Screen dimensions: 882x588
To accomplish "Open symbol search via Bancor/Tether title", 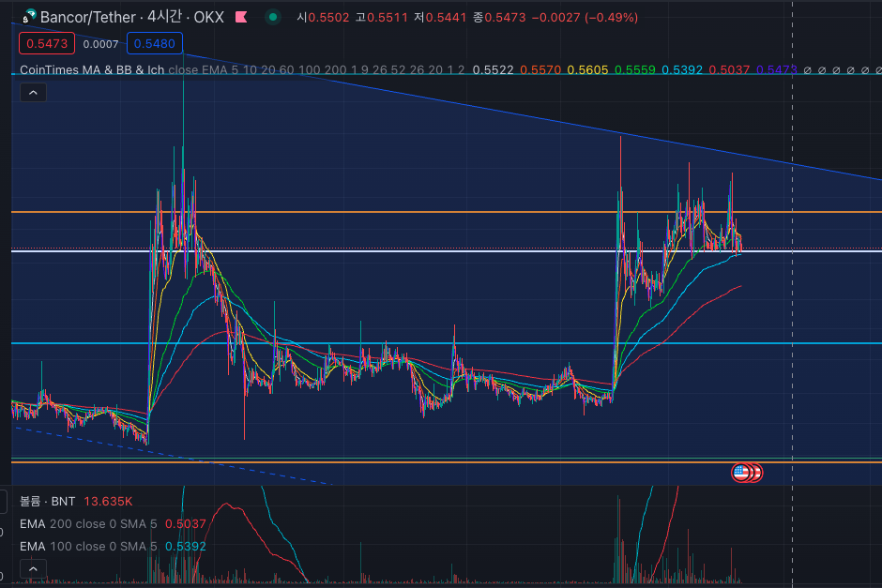I will click(x=88, y=17).
